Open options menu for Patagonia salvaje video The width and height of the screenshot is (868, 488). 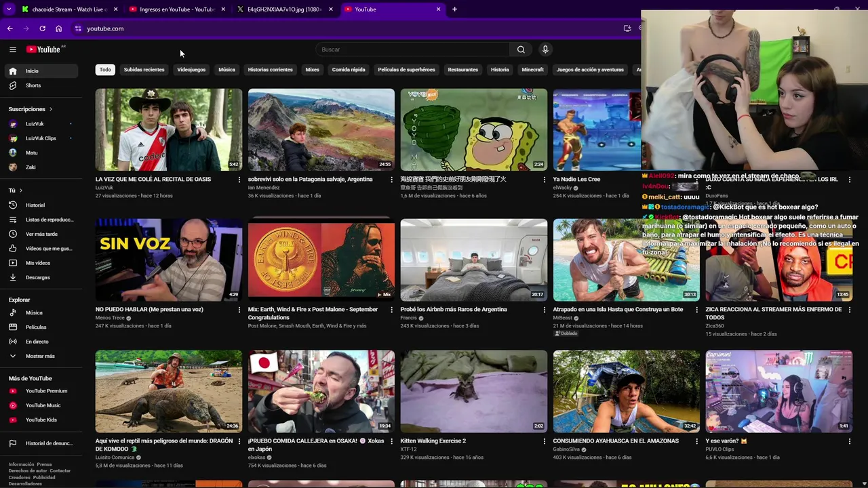391,180
